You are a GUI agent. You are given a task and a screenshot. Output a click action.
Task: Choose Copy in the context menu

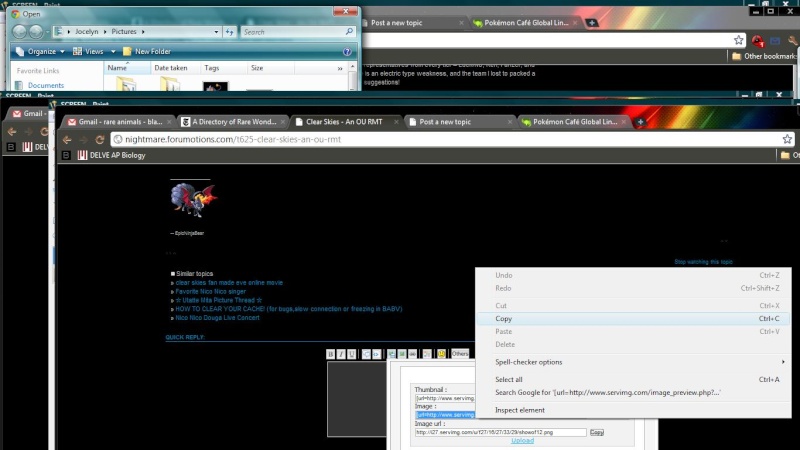633,318
